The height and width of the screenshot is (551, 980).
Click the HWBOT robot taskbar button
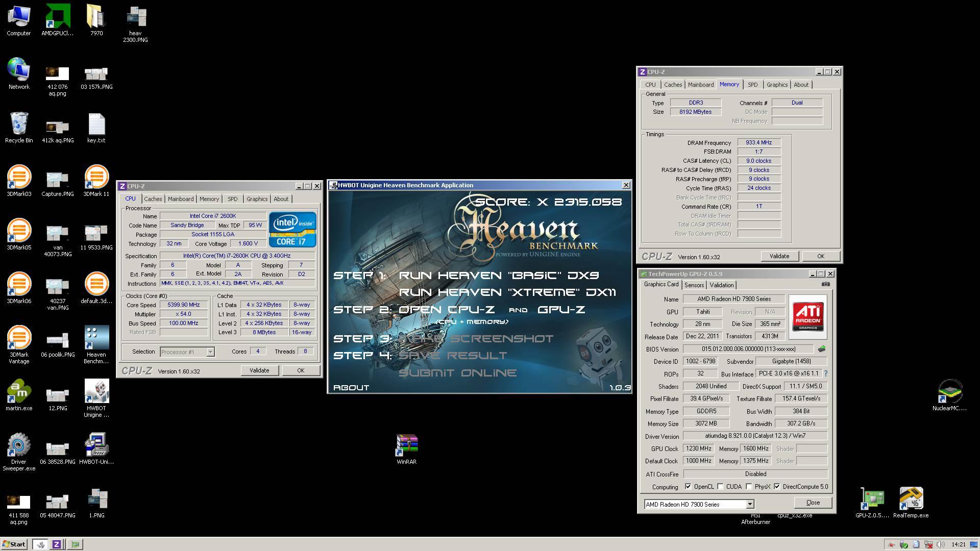[x=40, y=544]
